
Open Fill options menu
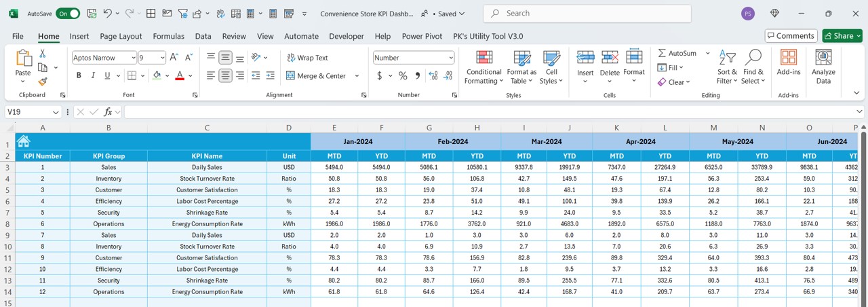click(671, 67)
